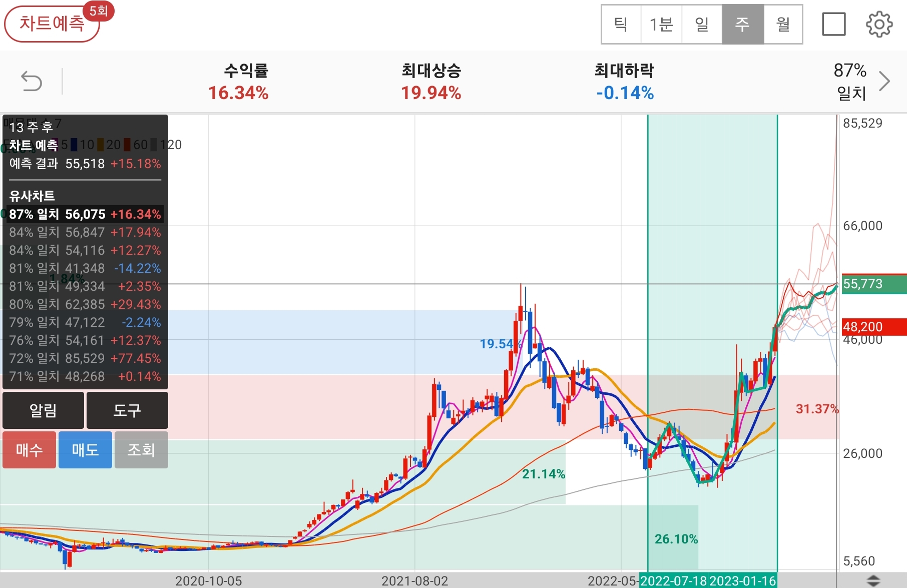The image size is (907, 588).
Task: Tap the 26,000 axis price label
Action: (863, 453)
